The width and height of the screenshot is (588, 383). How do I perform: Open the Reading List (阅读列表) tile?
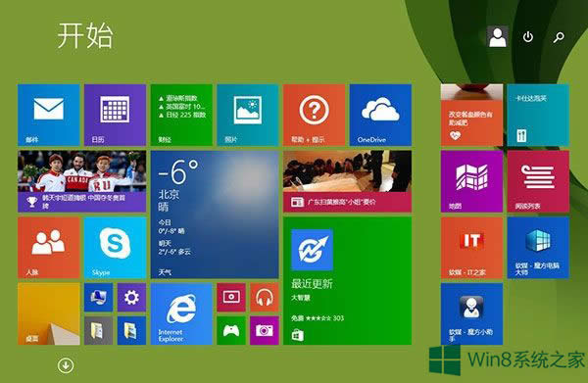click(x=538, y=181)
